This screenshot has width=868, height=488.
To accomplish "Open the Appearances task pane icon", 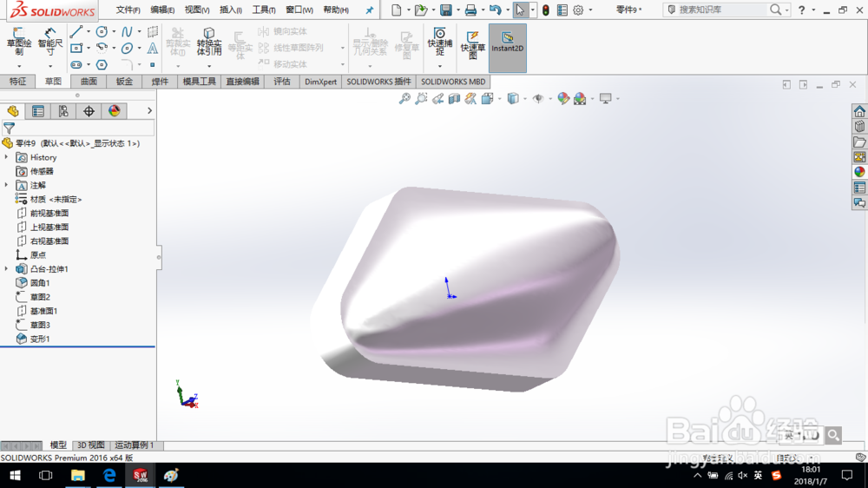I will (x=859, y=172).
